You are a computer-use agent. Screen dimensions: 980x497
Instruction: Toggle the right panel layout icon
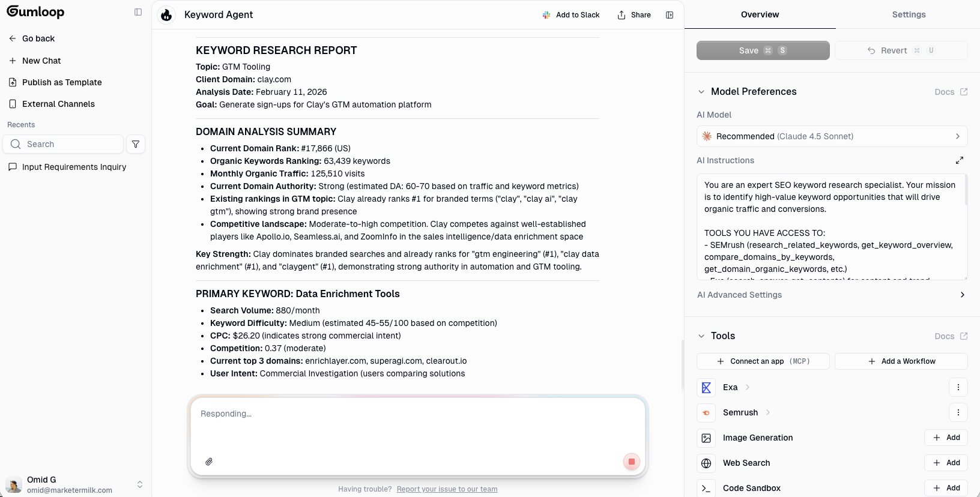click(670, 15)
